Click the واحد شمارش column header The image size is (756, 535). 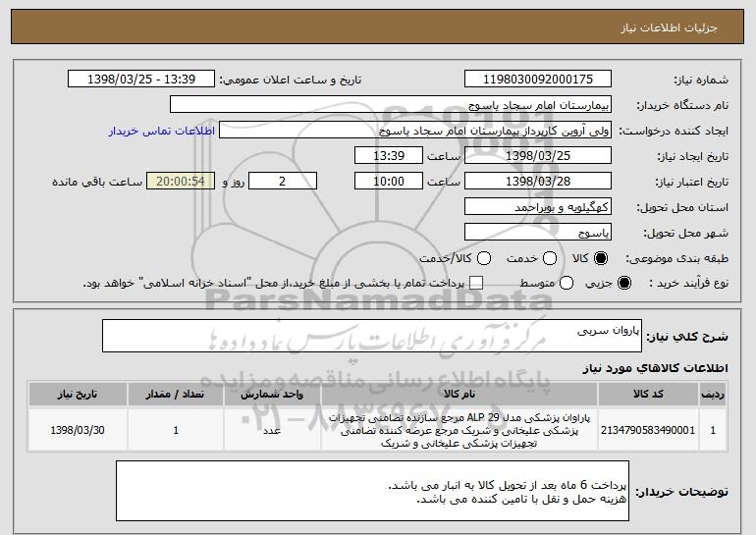[x=272, y=395]
